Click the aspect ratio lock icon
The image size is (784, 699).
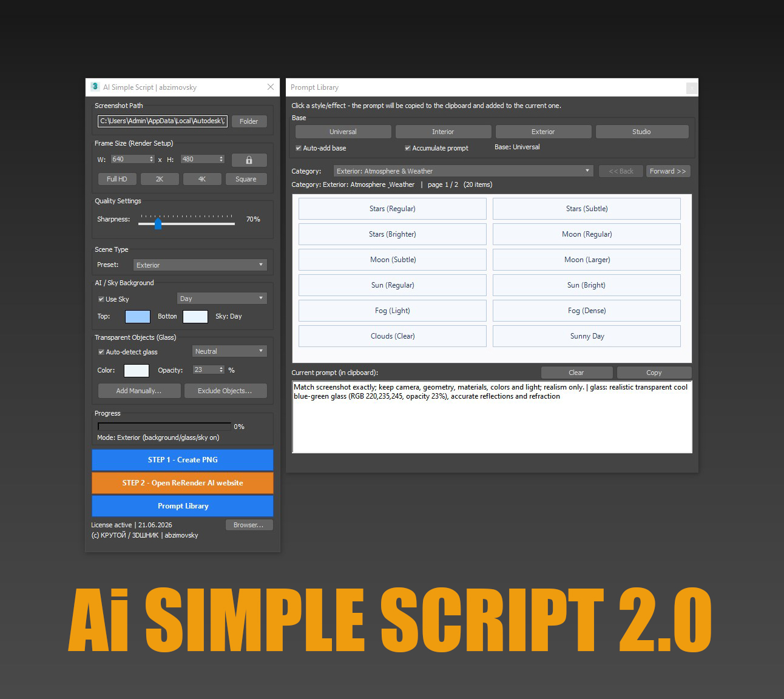(x=249, y=160)
